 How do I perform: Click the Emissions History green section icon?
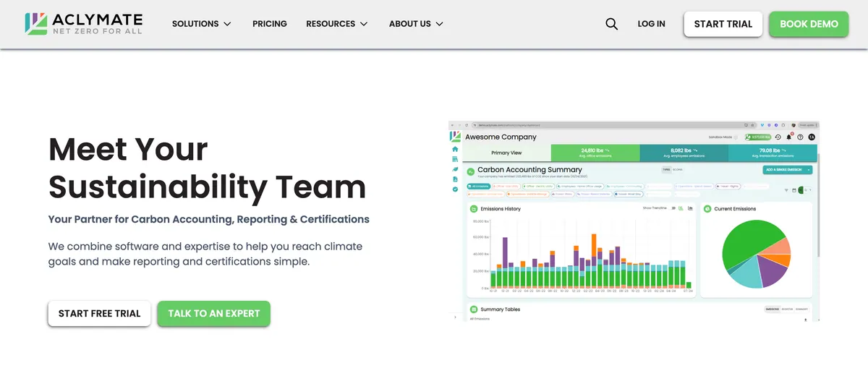[x=474, y=209]
